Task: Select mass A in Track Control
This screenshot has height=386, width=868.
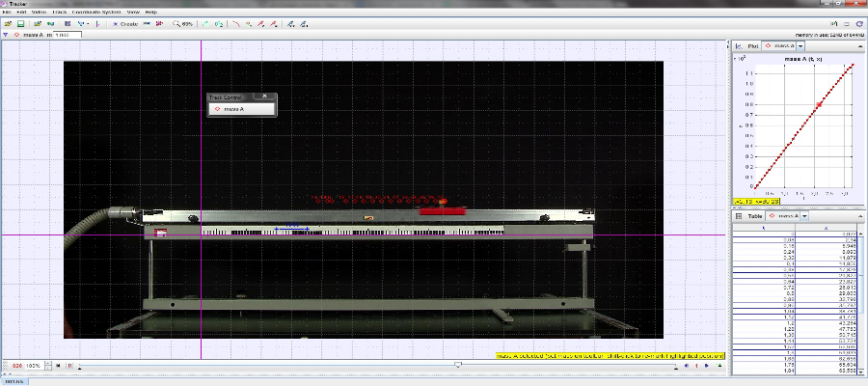Action: 241,109
